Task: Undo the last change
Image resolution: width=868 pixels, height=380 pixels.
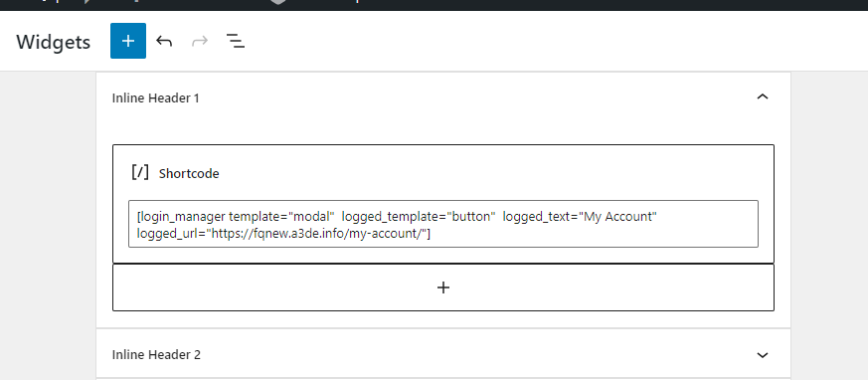Action: [164, 41]
